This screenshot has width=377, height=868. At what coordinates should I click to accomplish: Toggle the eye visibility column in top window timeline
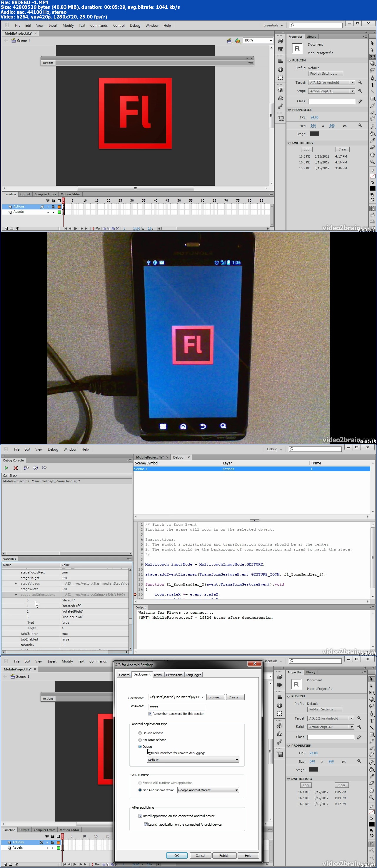pyautogui.click(x=48, y=200)
